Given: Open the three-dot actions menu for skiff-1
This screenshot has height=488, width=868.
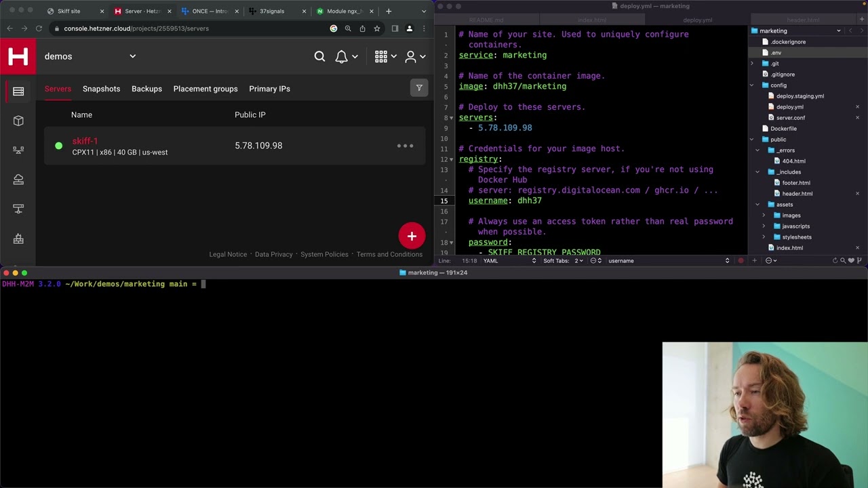Looking at the screenshot, I should [405, 146].
